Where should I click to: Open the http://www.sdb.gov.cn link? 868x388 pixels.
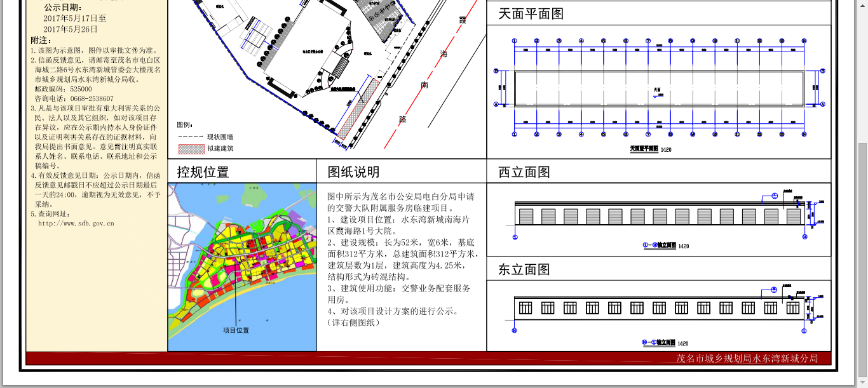pyautogui.click(x=76, y=224)
